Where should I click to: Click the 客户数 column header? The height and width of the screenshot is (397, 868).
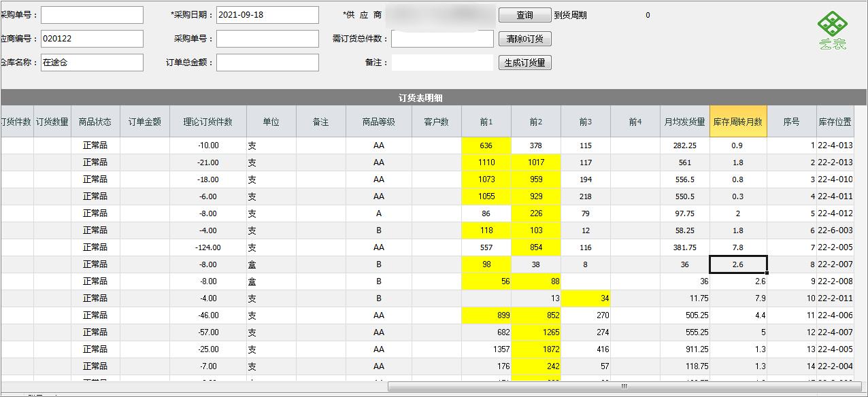(x=437, y=122)
